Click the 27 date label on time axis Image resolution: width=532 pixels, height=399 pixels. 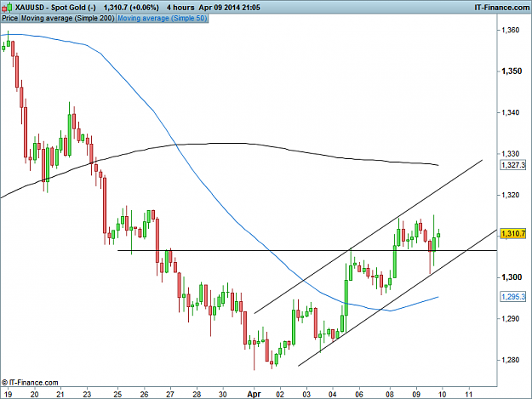pos(170,394)
